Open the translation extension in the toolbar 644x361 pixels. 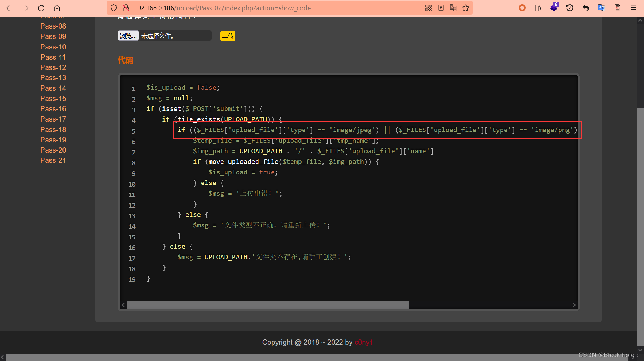(601, 7)
